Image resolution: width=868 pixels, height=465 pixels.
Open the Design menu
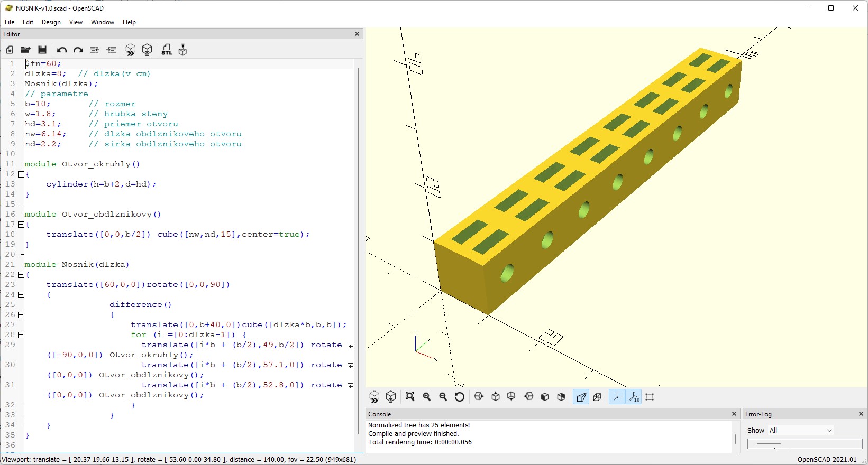(51, 22)
